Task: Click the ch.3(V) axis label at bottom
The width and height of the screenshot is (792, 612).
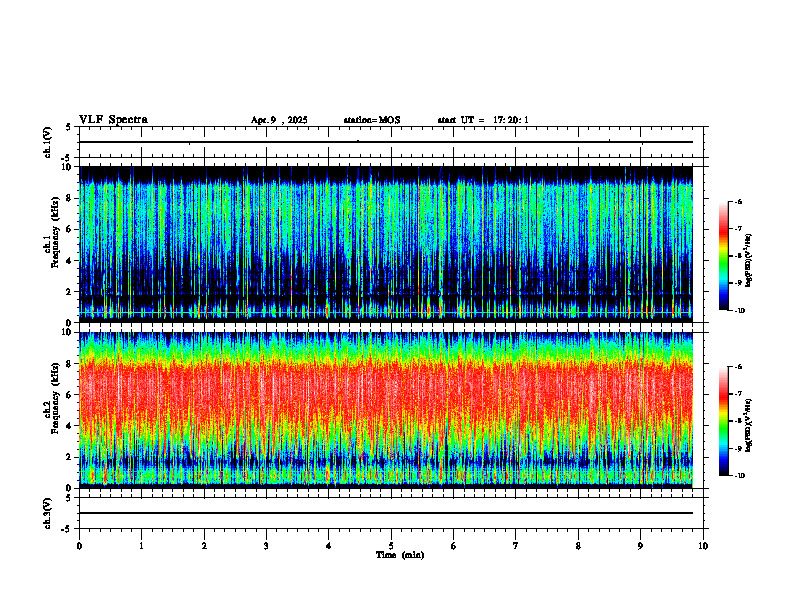Action: point(47,513)
